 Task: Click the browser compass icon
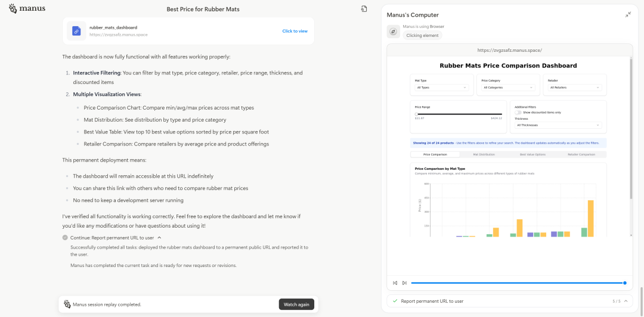393,32
